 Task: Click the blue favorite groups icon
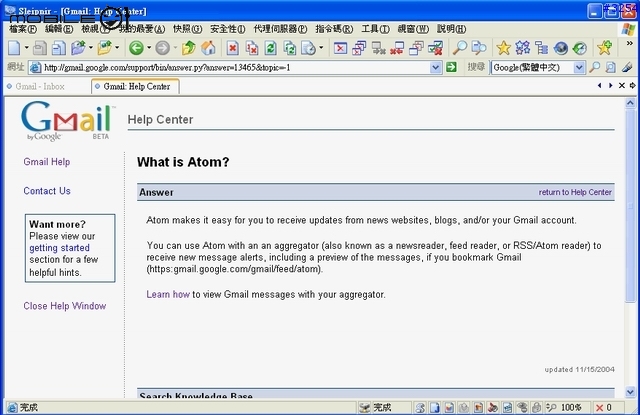click(522, 48)
